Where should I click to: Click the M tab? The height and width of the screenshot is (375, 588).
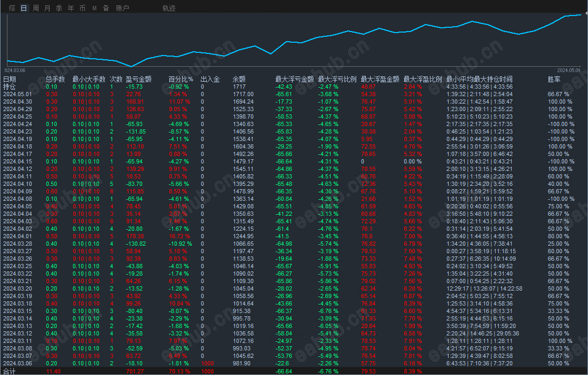(x=95, y=8)
